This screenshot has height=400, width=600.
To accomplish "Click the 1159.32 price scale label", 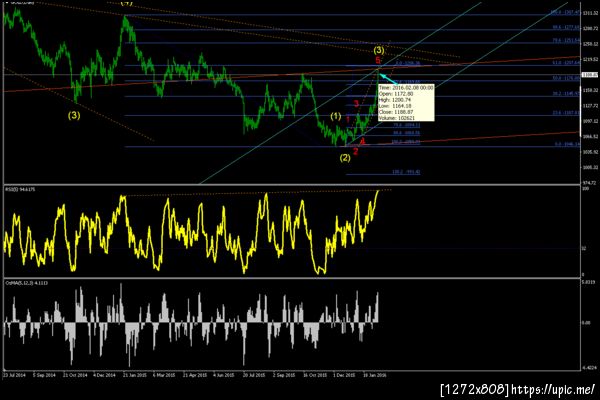I will tap(590, 90).
